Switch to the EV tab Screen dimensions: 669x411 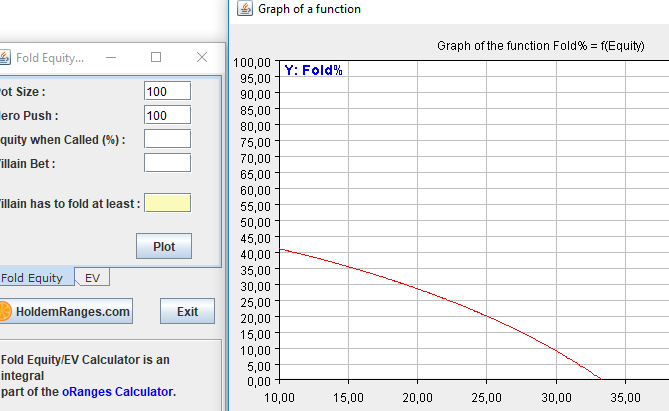pos(93,278)
